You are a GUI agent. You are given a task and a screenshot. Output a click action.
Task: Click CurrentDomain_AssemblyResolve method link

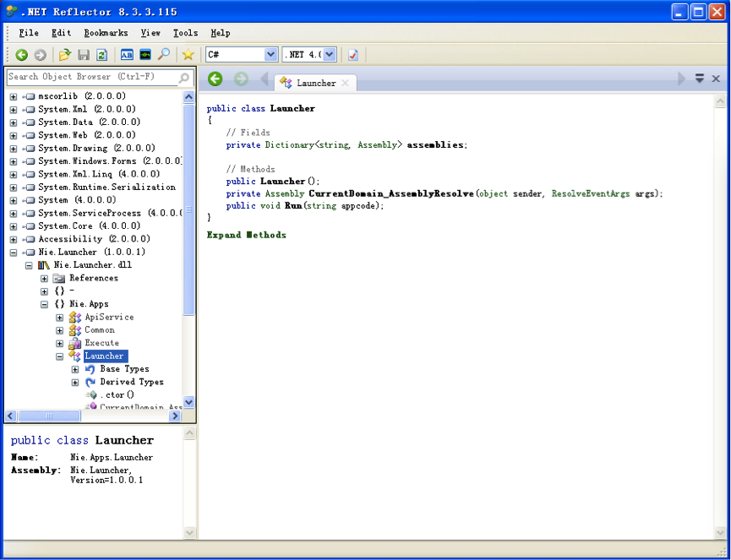coord(390,193)
